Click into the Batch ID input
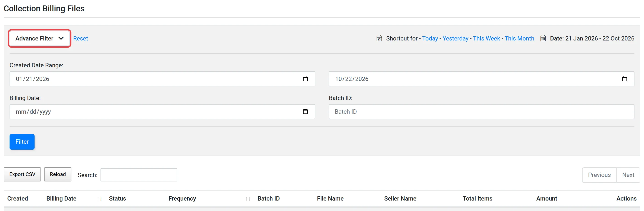 coord(481,112)
